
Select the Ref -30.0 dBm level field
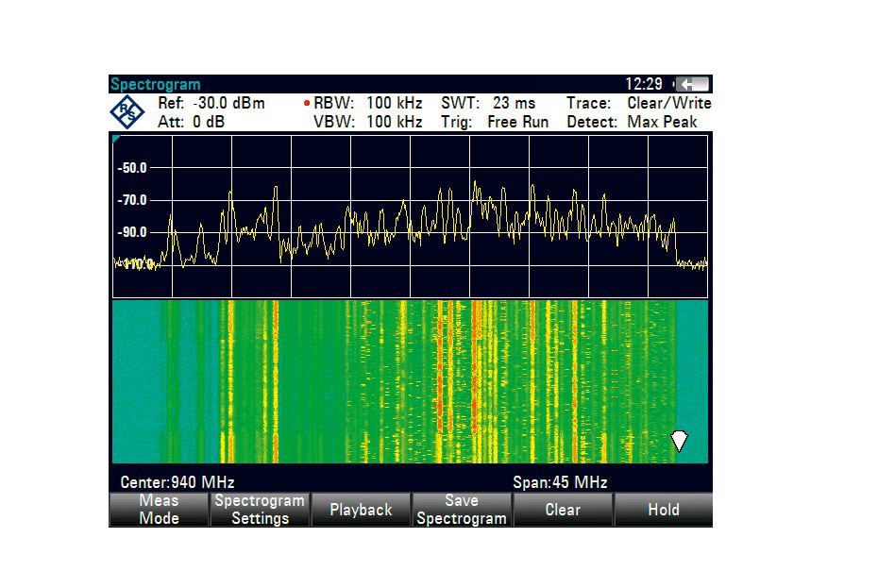coord(211,103)
